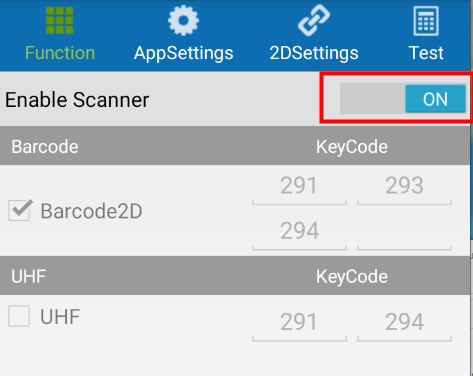Click the UHF section header bar
The height and width of the screenshot is (376, 473).
[235, 276]
